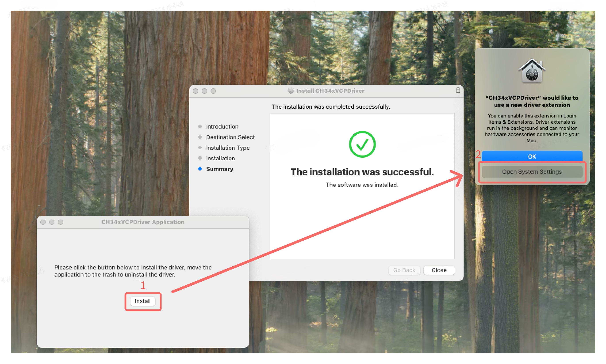Click the installer window's red close dot

point(196,91)
